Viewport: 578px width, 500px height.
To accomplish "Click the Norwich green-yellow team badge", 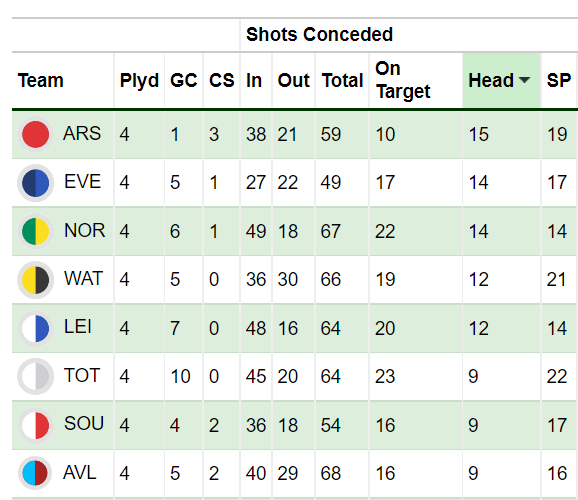I will tap(35, 231).
